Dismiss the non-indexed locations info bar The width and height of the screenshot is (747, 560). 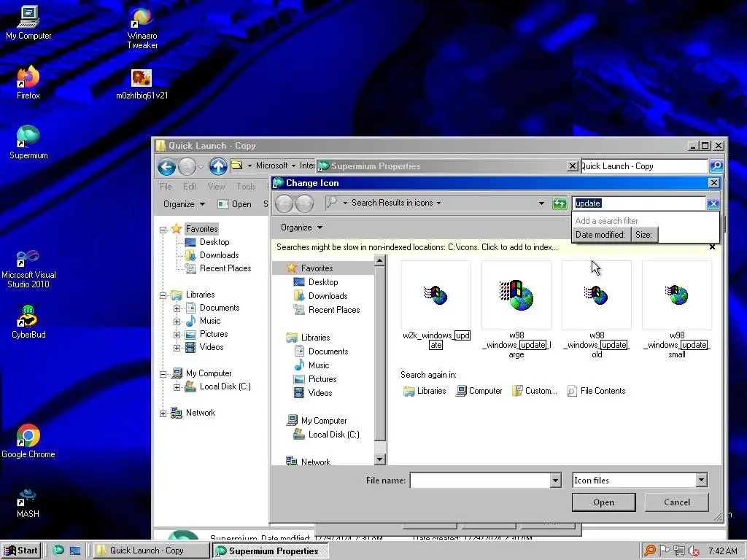click(712, 246)
